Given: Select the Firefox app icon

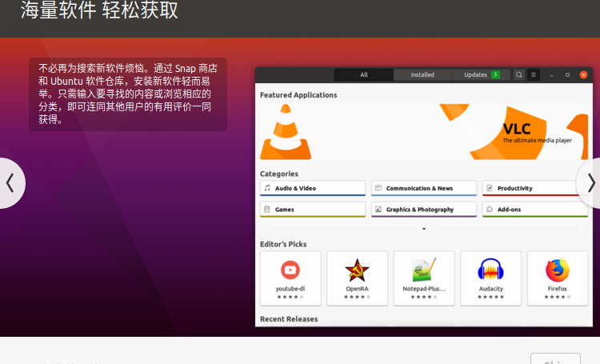Looking at the screenshot, I should (557, 270).
